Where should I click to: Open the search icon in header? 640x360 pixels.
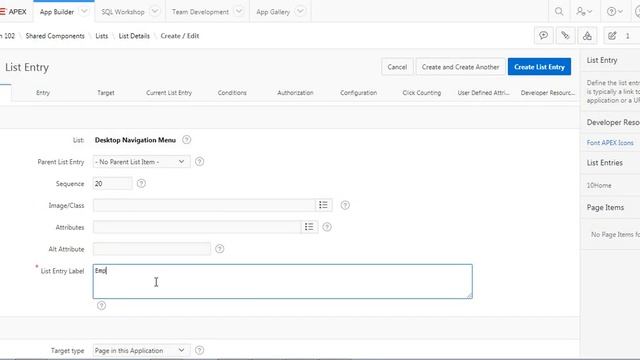pyautogui.click(x=559, y=11)
